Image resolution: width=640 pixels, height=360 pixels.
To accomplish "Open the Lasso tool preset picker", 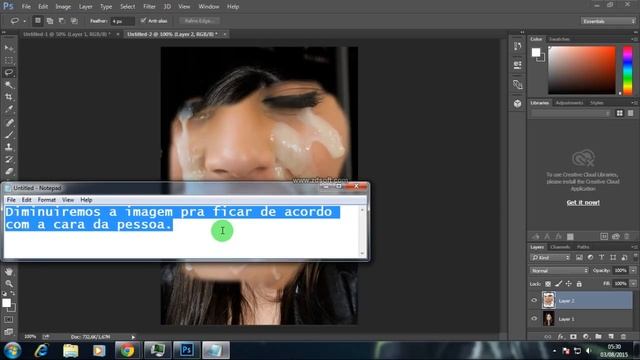I will click(17, 20).
